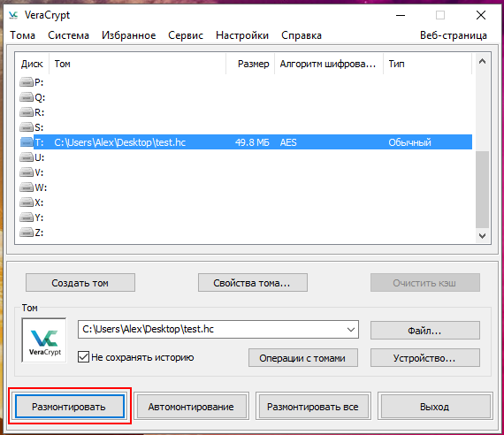504x435 pixels.
Task: Expand the volume path dropdown arrow
Action: 351,329
